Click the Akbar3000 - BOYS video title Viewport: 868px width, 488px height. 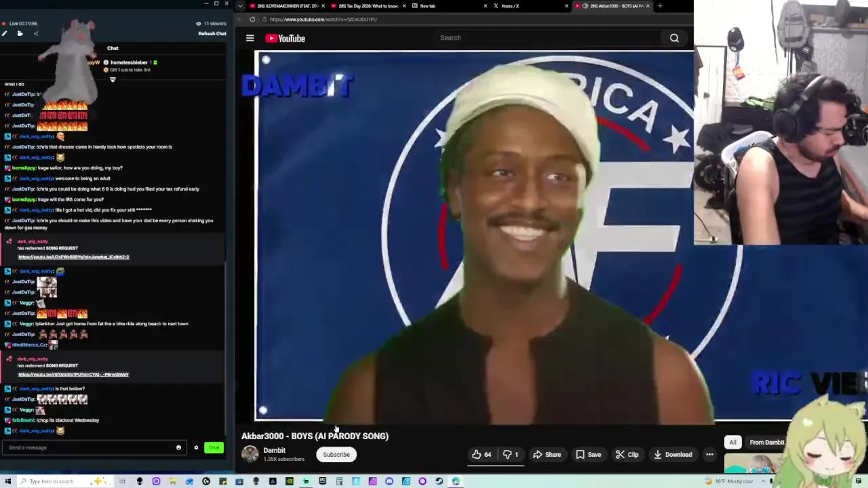coord(315,436)
